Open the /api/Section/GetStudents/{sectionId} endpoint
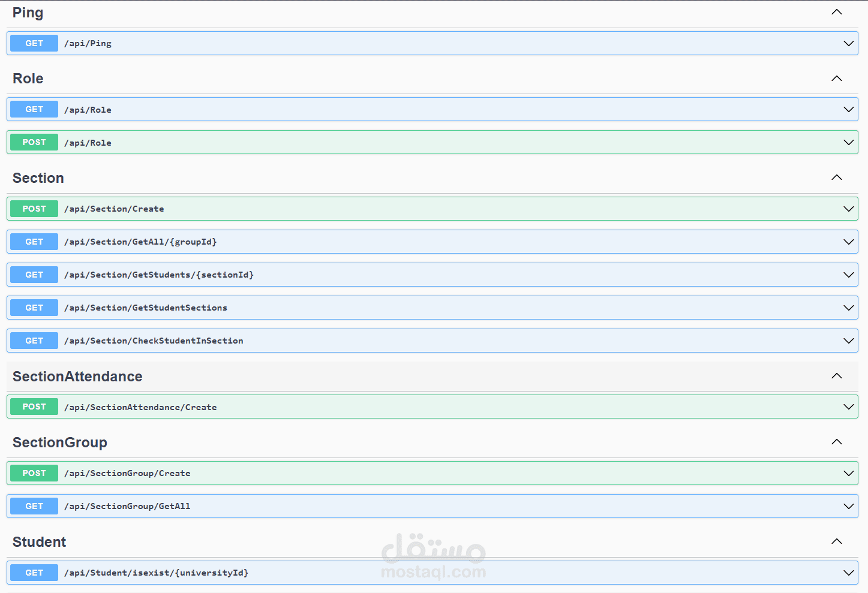Image resolution: width=868 pixels, height=593 pixels. point(420,274)
